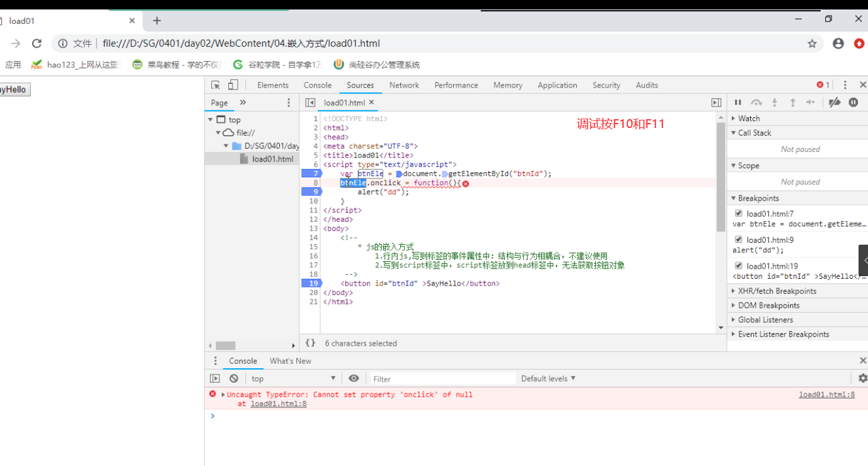
Task: Open the console drawer three-dot menu
Action: click(x=215, y=361)
